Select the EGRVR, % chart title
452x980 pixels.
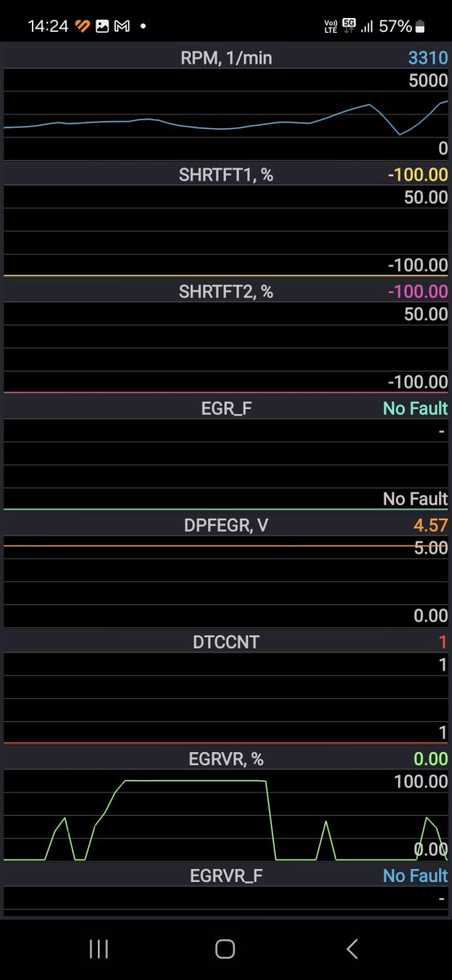[226, 759]
